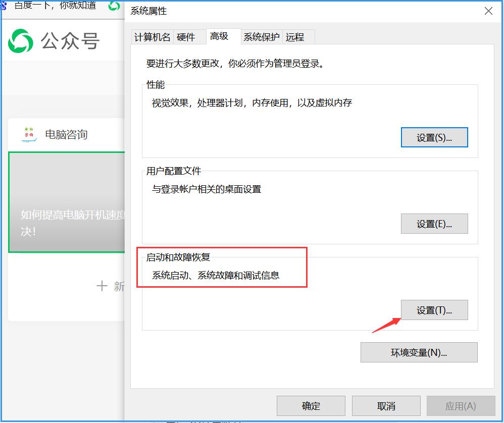Viewport: 504px width, 423px height.
Task: Select the 百度一下 browser tab
Action: 56,7
